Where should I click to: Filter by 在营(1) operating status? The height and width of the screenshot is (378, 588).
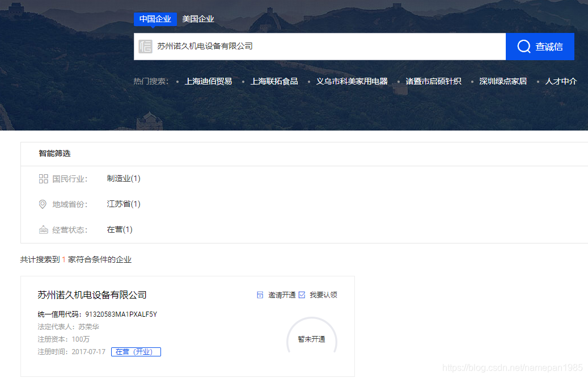point(120,229)
